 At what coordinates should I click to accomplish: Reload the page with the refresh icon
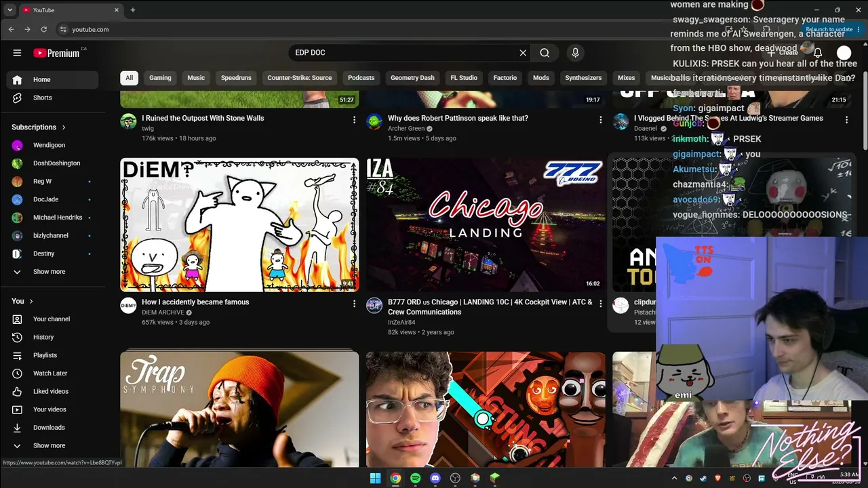pyautogui.click(x=44, y=30)
